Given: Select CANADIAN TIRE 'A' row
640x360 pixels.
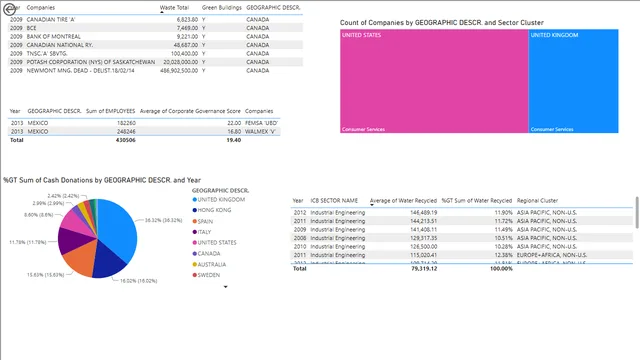Looking at the screenshot, I should point(156,20).
